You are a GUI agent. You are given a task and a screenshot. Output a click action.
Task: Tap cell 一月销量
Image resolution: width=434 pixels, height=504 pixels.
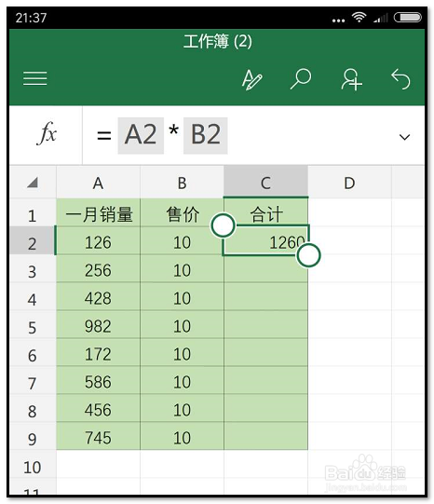click(x=99, y=213)
